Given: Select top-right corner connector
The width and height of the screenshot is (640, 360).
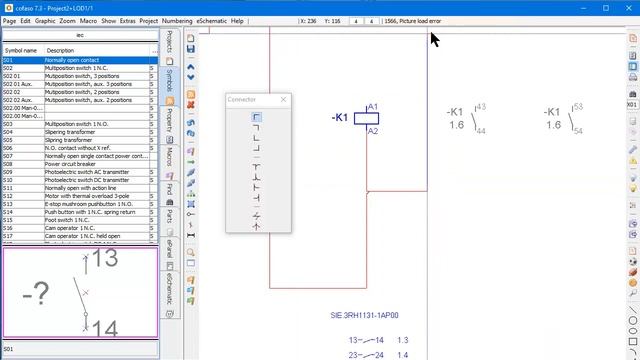Looking at the screenshot, I should 256,128.
